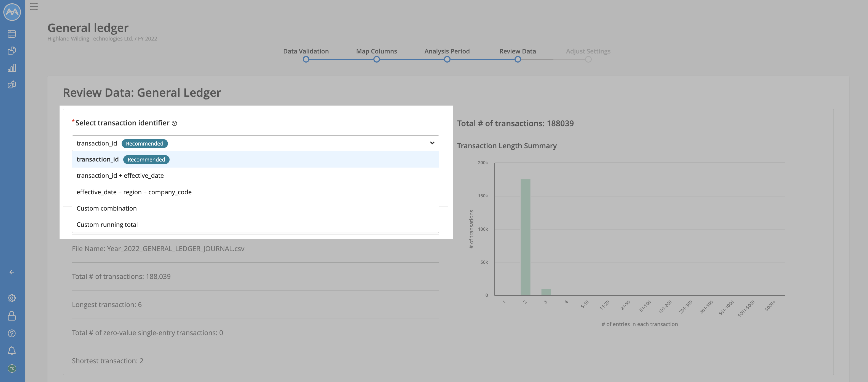Click Transaction Length Summary chart title
Image resolution: width=868 pixels, height=382 pixels.
[x=507, y=146]
